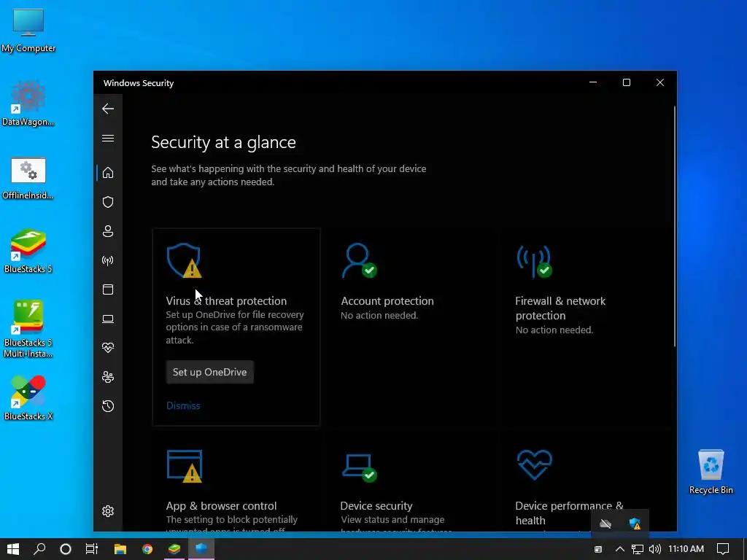The height and width of the screenshot is (560, 747).
Task: Click the Set up OneDrive button
Action: click(x=209, y=372)
